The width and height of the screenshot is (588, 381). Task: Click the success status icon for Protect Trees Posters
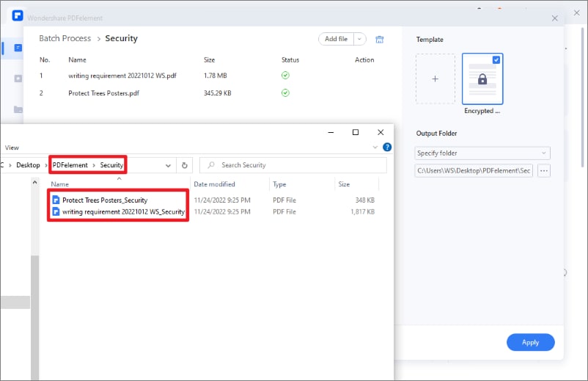pos(285,92)
